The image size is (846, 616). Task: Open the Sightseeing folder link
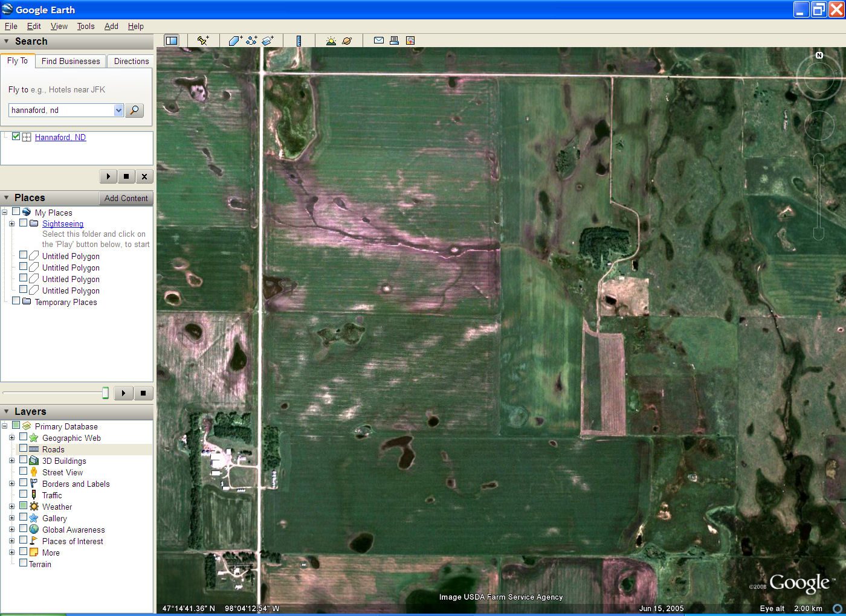coord(63,223)
